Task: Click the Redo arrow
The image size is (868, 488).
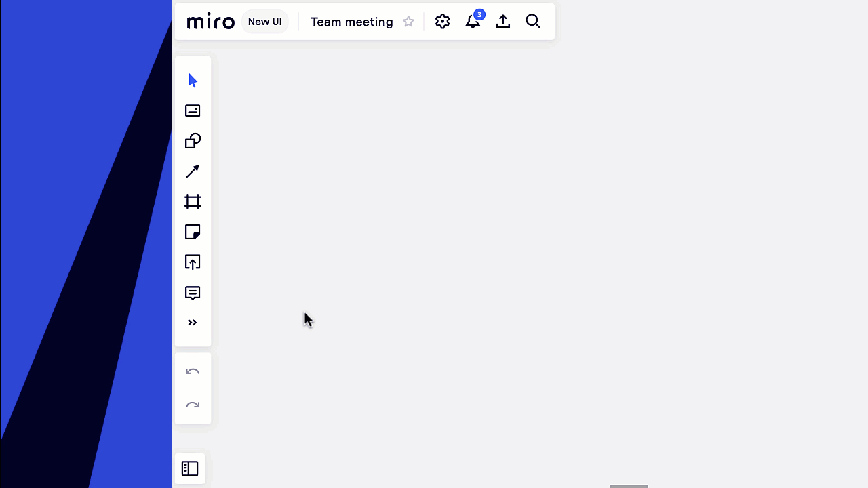Action: click(x=193, y=405)
